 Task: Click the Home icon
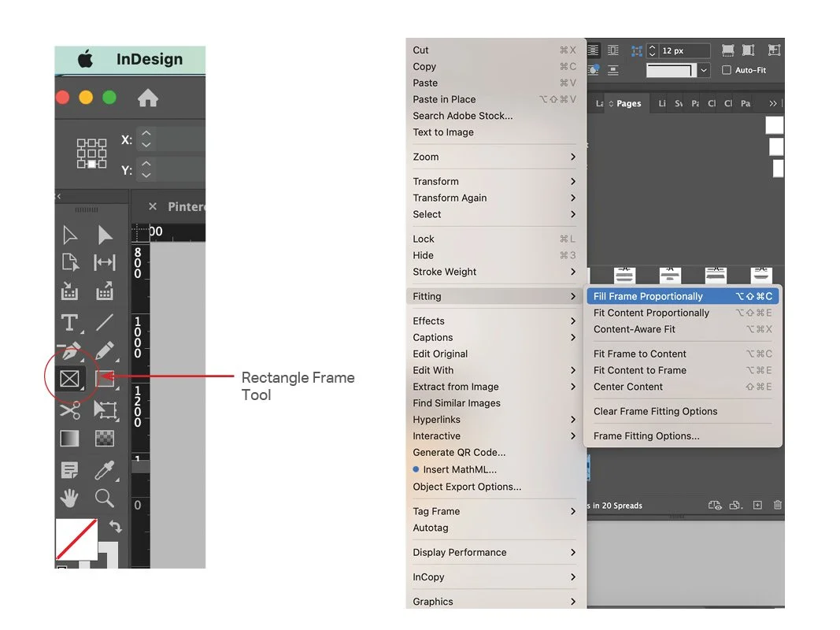pos(148,98)
